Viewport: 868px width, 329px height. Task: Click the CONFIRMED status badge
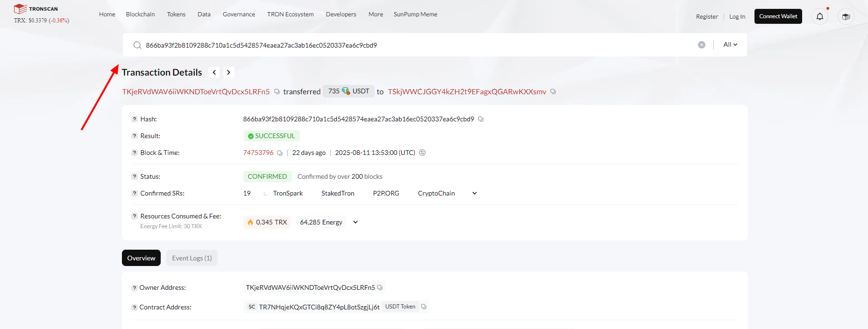267,176
